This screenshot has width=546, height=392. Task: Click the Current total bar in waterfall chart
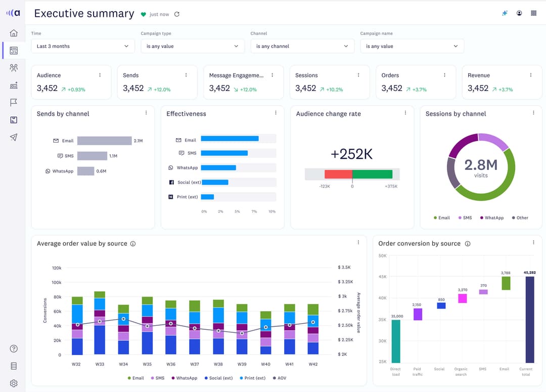tap(530, 319)
